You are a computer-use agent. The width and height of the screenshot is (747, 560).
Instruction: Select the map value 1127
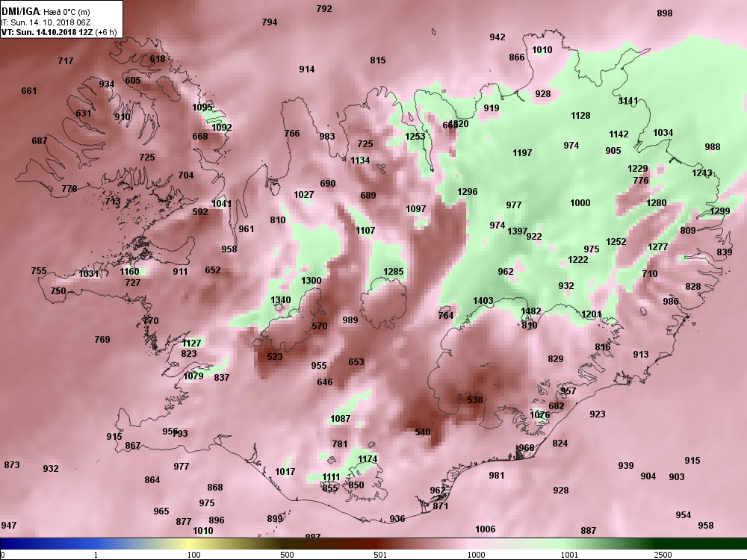(191, 343)
